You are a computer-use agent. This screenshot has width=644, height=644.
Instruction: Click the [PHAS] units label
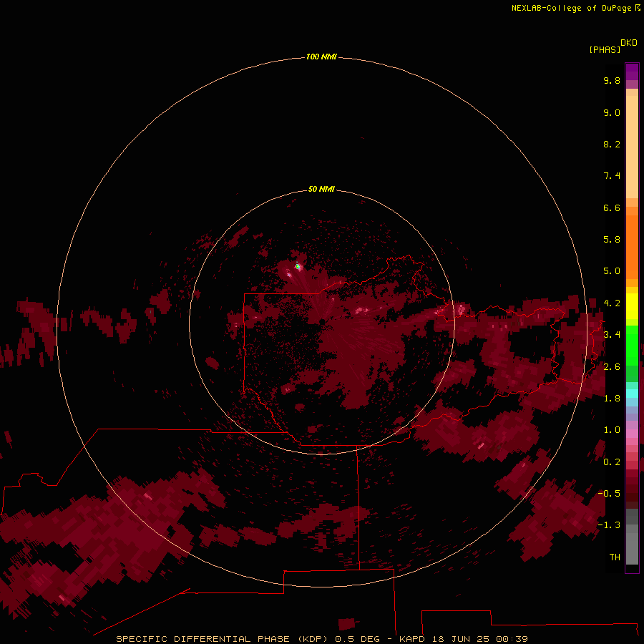tap(605, 49)
